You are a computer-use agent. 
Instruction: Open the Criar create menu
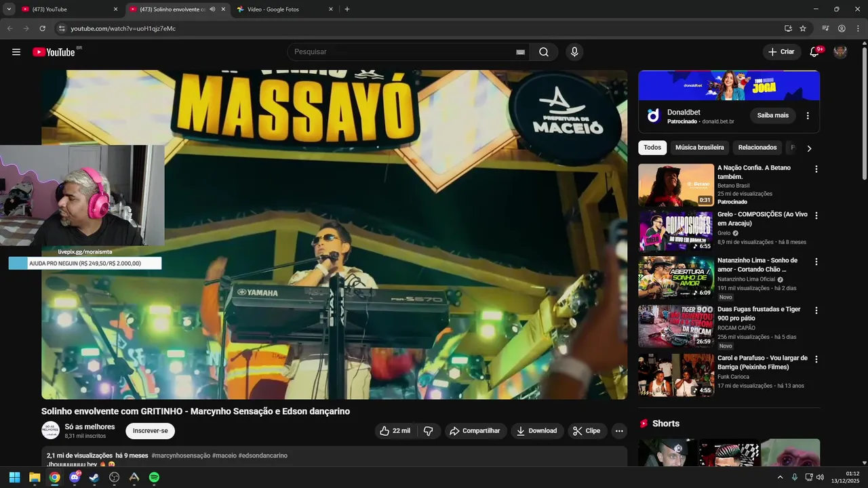781,52
